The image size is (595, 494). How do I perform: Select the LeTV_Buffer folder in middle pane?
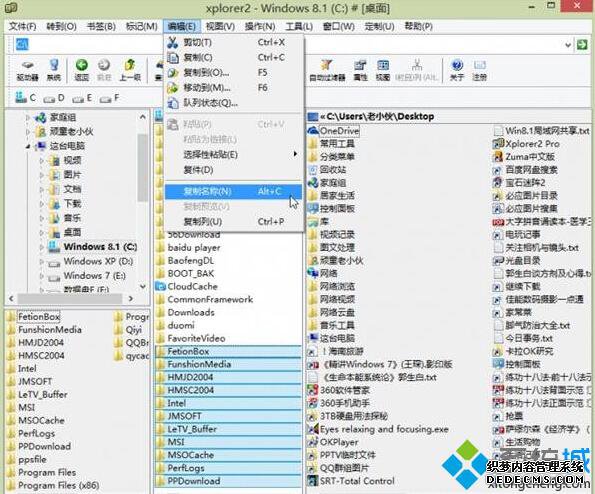coord(228,429)
